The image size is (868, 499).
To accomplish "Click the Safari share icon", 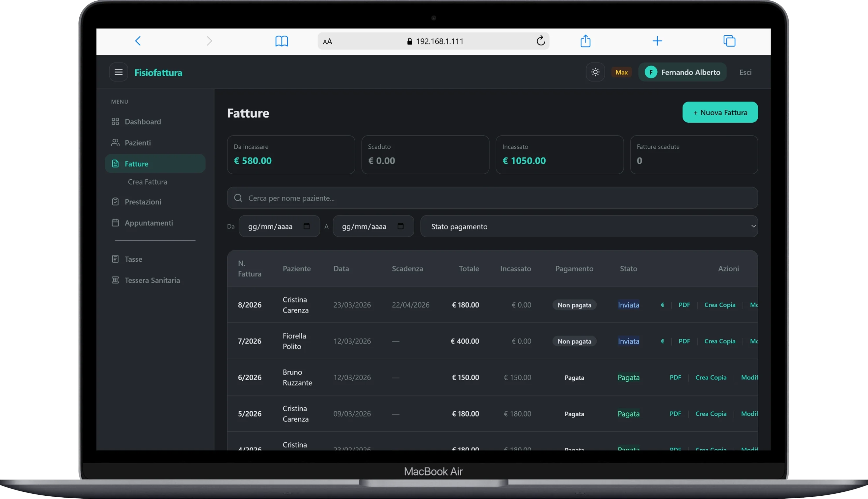I will click(585, 41).
